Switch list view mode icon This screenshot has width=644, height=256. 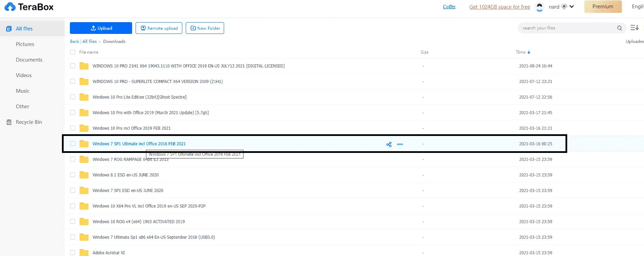(x=634, y=28)
